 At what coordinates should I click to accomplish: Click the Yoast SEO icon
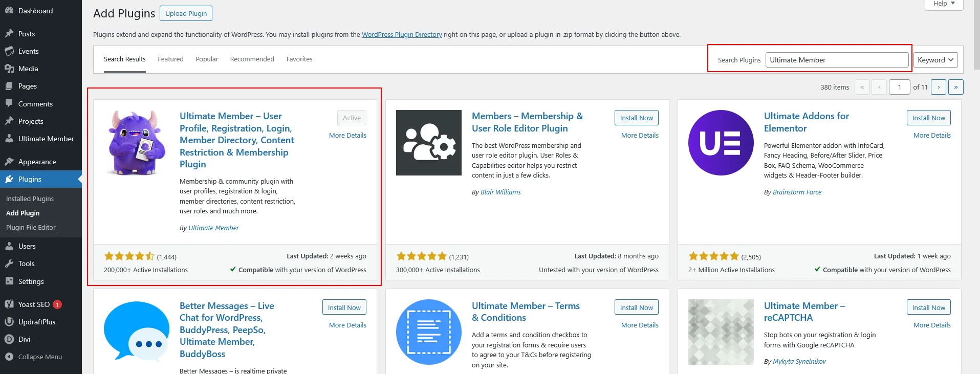click(x=9, y=304)
